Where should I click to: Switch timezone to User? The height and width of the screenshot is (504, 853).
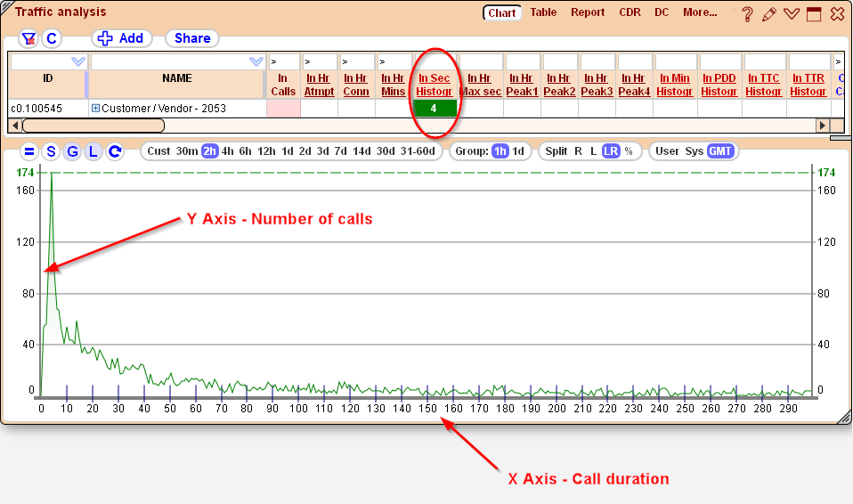tap(667, 151)
